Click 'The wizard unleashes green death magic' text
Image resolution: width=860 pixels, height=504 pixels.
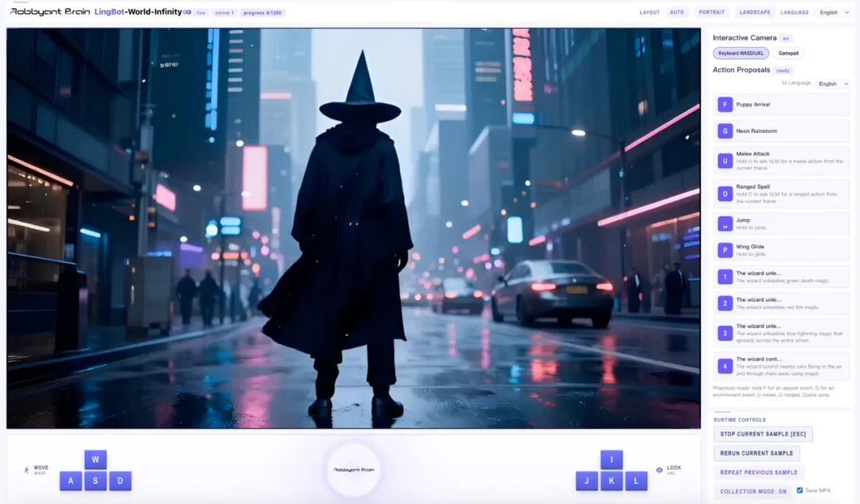(x=783, y=281)
